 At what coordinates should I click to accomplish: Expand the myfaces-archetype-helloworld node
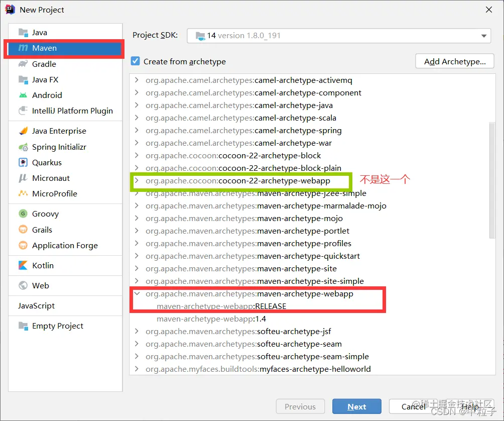(x=137, y=369)
